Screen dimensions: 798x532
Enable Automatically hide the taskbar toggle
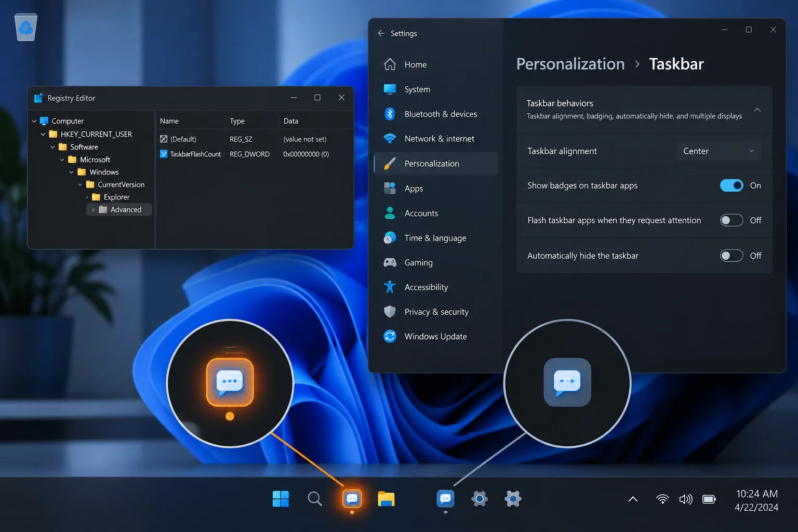(x=731, y=256)
